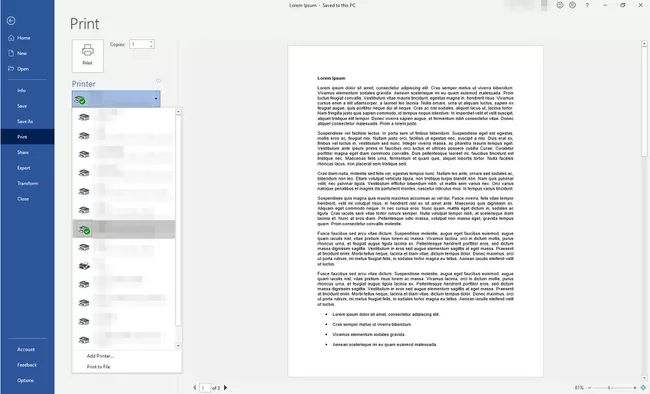Advance to the next preview page arrow
The width and height of the screenshot is (650, 394).
point(226,388)
